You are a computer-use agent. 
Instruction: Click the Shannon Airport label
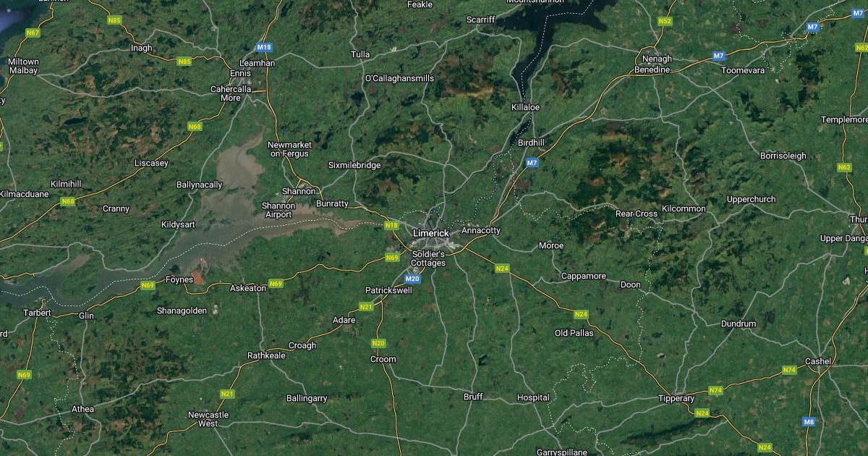click(278, 210)
